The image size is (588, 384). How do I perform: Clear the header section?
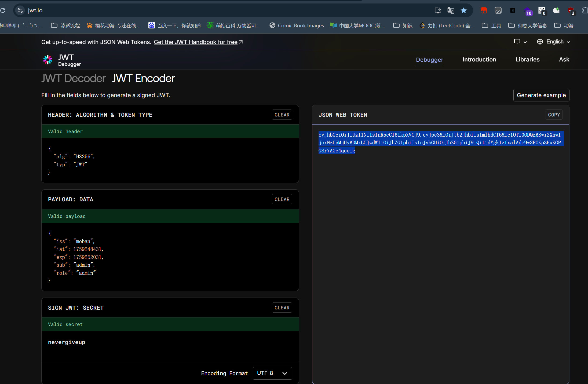[282, 115]
